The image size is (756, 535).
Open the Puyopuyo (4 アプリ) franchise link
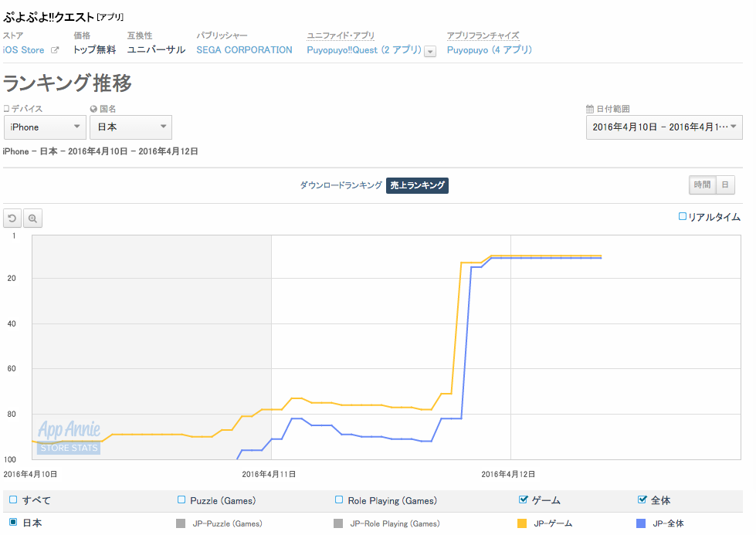(490, 50)
